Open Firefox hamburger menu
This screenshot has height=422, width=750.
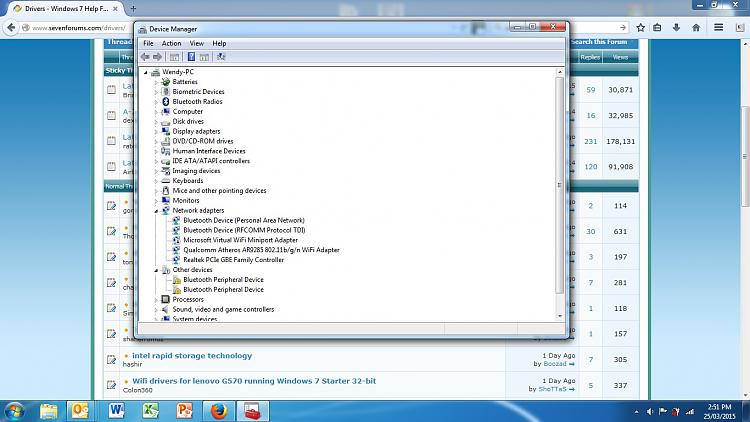click(x=718, y=28)
